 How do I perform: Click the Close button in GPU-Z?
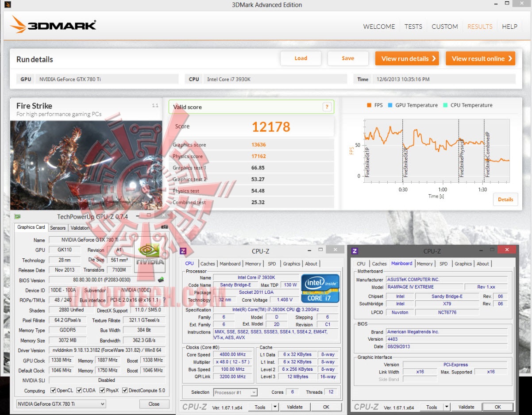154,404
